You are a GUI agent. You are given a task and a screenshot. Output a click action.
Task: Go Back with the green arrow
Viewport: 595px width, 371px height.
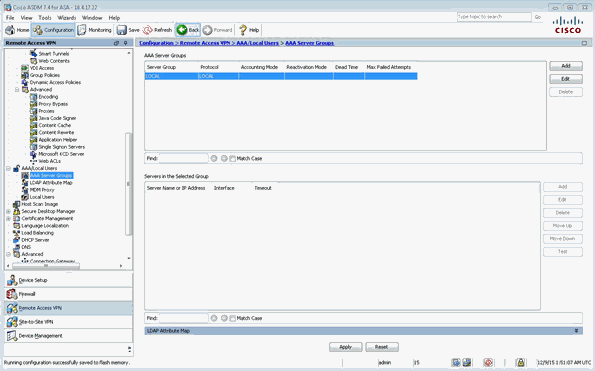[188, 30]
